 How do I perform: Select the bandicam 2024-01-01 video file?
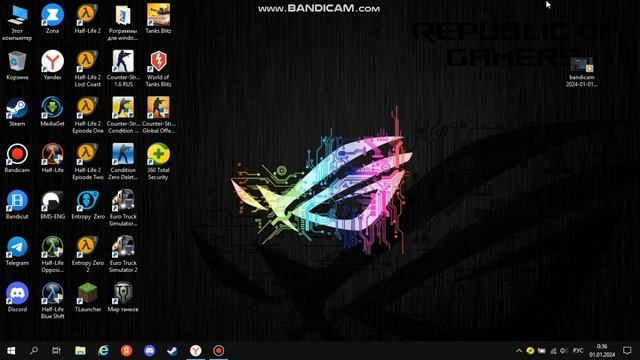pos(582,72)
